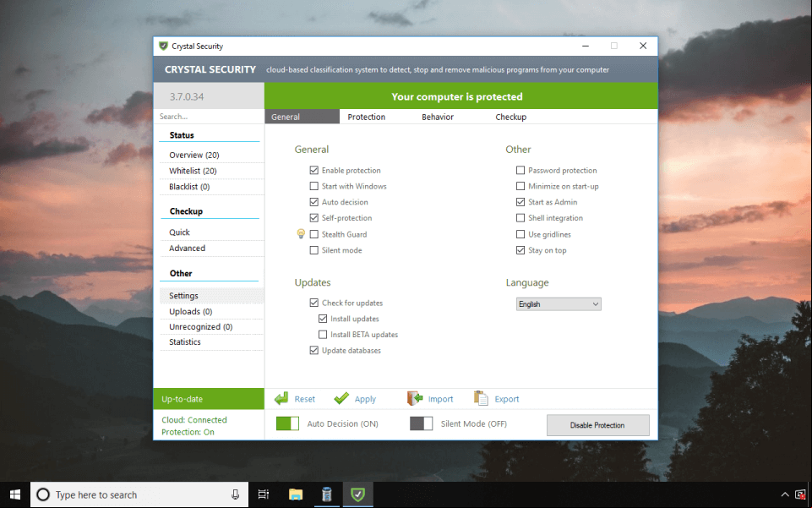Click the green Apply checkmark icon
This screenshot has height=508, width=812.
[341, 398]
